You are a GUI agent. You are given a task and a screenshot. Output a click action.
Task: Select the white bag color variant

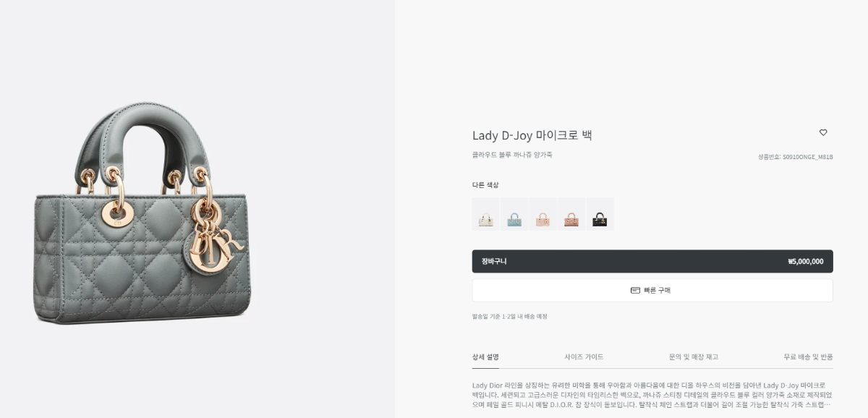point(486,214)
